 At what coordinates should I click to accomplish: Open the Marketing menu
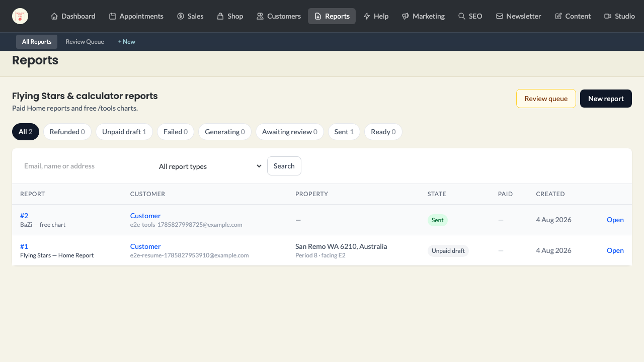tap(423, 16)
